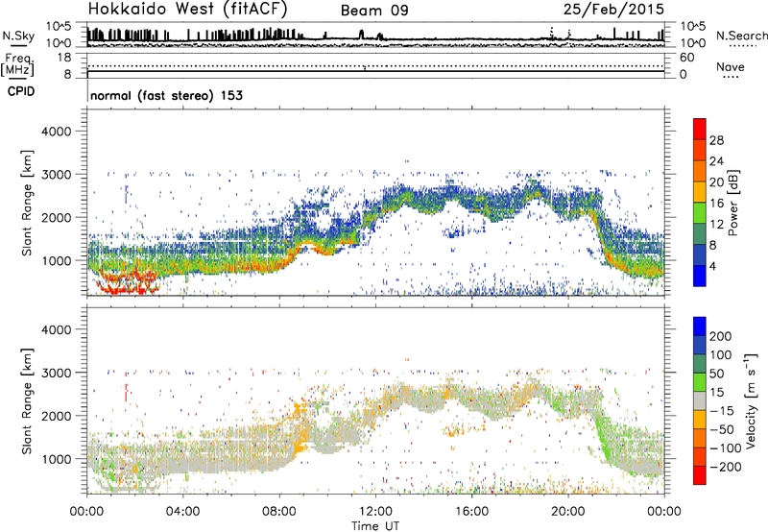Click the "Nave" legend label
This screenshot has height=532, width=768.
coord(730,66)
